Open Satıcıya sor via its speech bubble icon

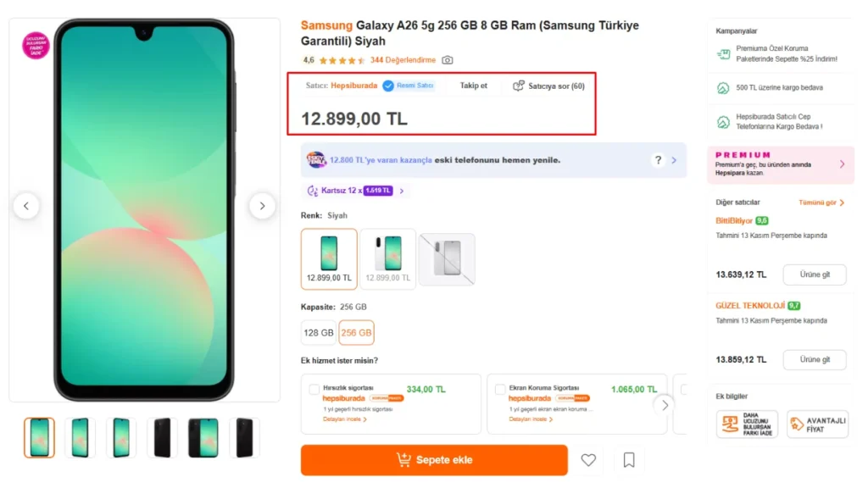pyautogui.click(x=515, y=86)
